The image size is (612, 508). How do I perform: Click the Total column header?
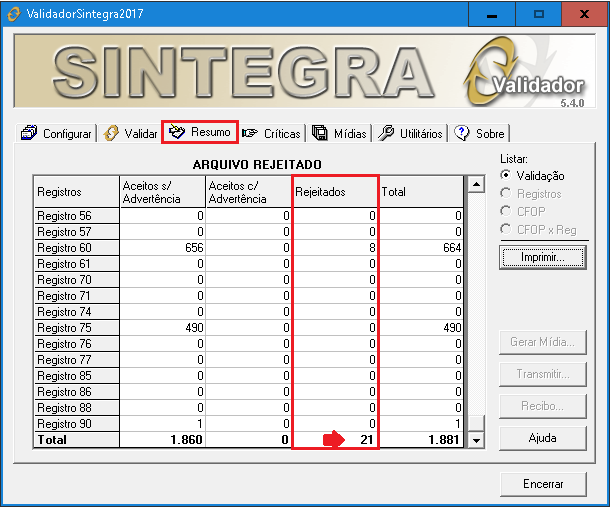(421, 192)
